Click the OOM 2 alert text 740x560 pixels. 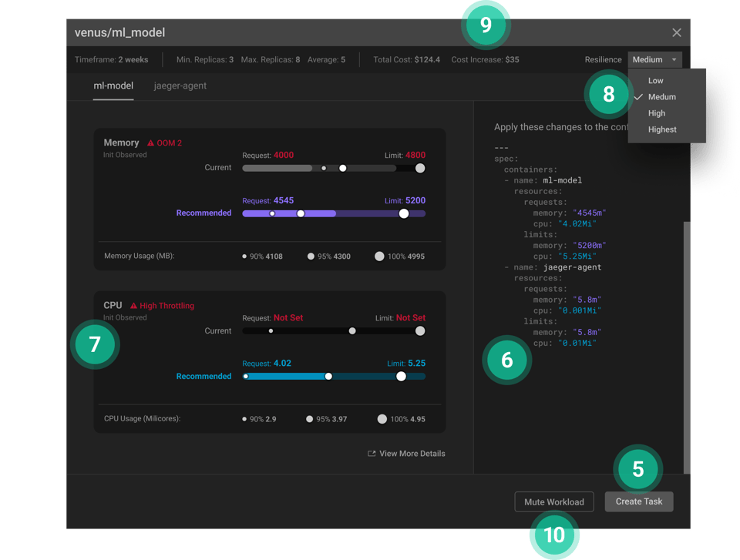pyautogui.click(x=170, y=143)
